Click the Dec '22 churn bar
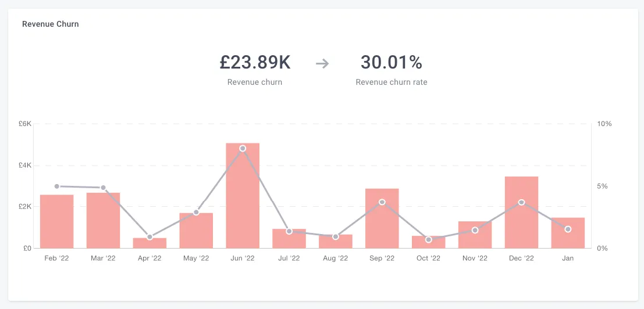 [522, 212]
